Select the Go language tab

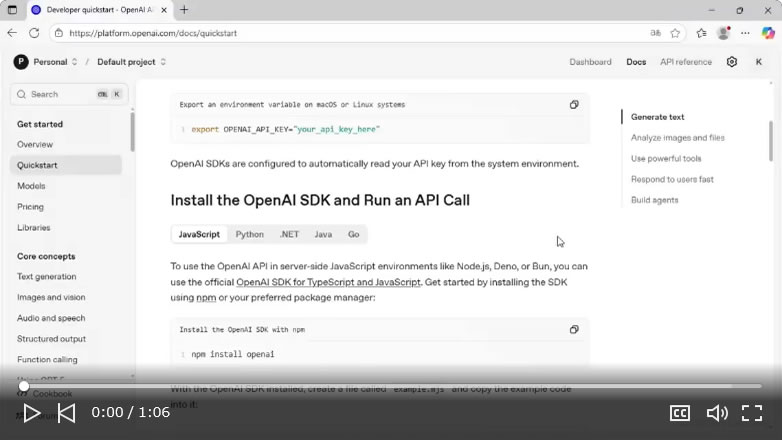pyautogui.click(x=354, y=234)
